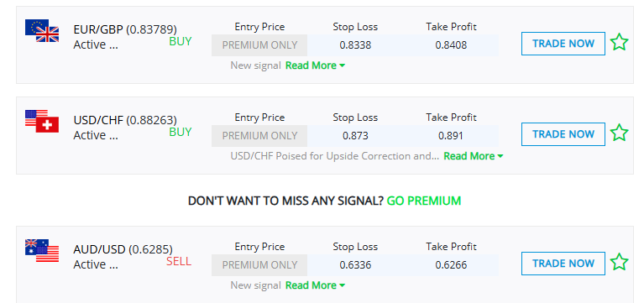This screenshot has width=644, height=303.
Task: Toggle the USD/CHF favorite star
Action: pos(619,133)
